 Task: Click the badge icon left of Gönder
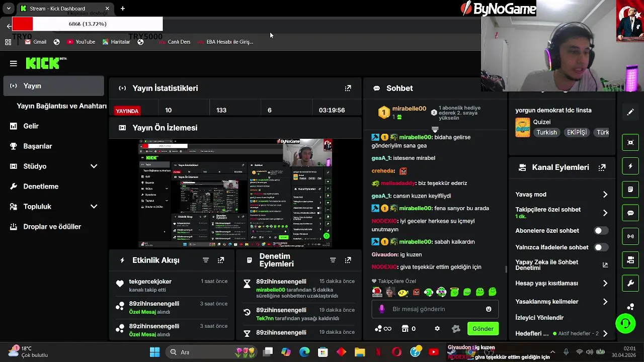point(456,329)
